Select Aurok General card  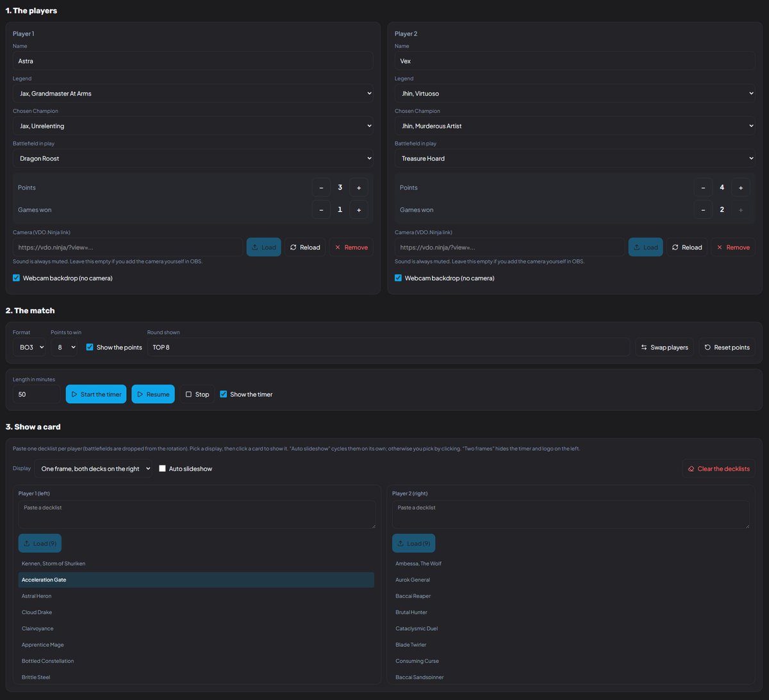click(570, 579)
